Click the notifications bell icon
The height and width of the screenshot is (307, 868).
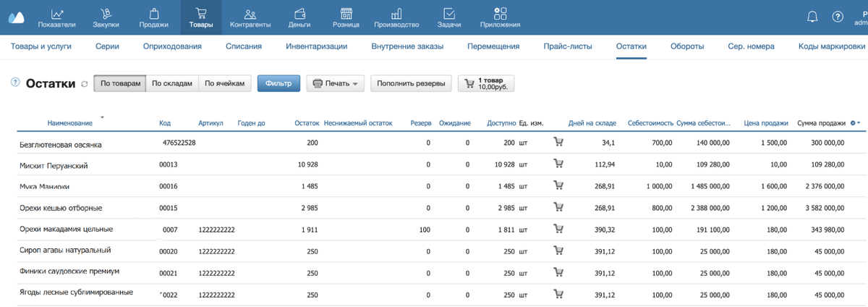(x=812, y=17)
